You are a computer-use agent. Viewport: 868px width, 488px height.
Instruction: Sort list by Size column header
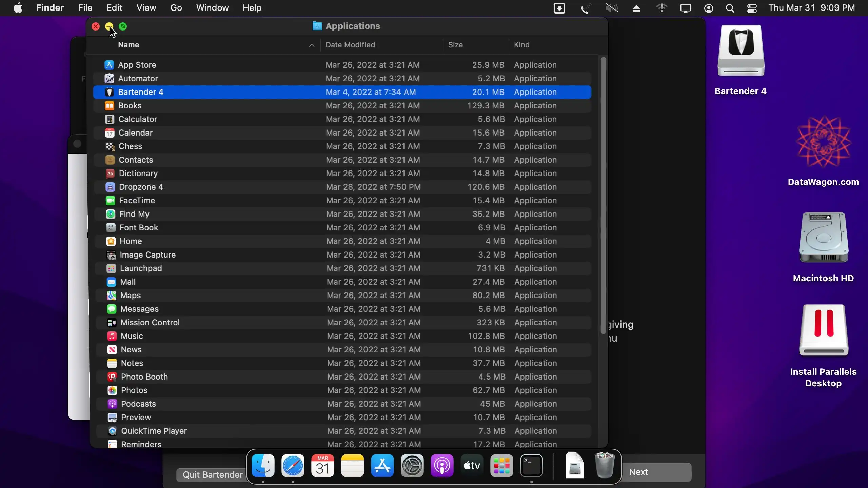coord(455,45)
